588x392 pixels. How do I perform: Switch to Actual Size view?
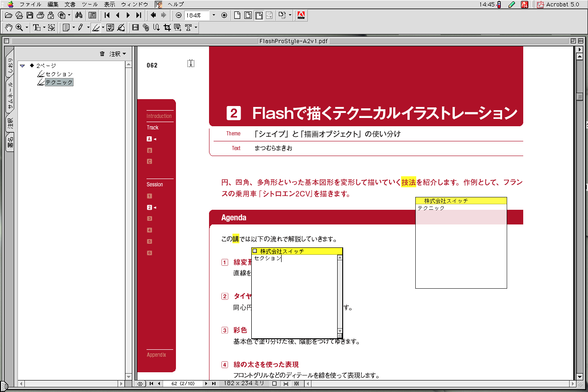(237, 15)
